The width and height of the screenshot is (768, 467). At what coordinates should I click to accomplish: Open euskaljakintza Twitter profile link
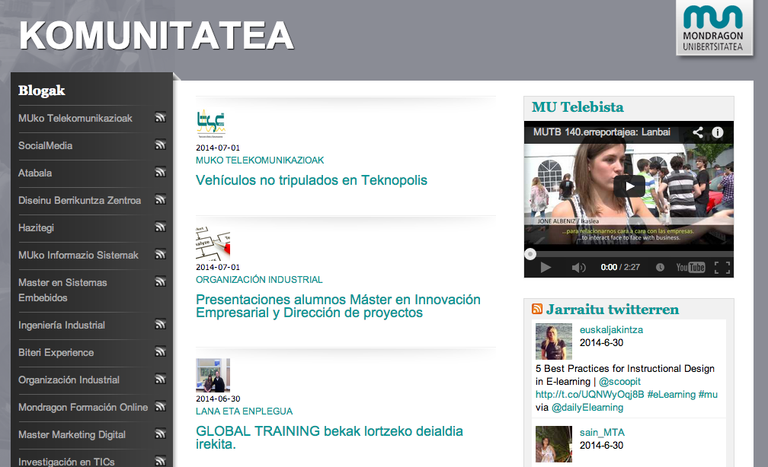tap(611, 330)
